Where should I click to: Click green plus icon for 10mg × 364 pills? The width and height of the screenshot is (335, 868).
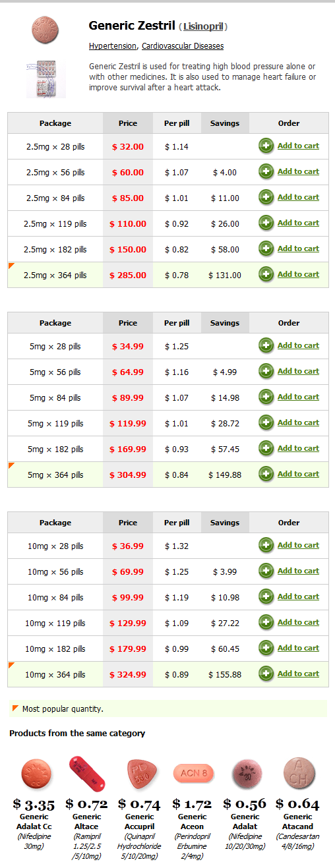[x=266, y=674]
